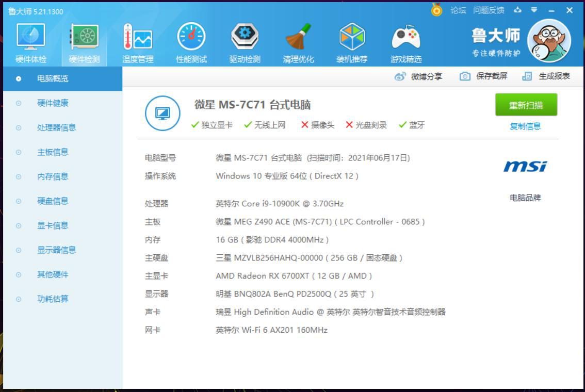Open 清理优化 broom icon

298,42
